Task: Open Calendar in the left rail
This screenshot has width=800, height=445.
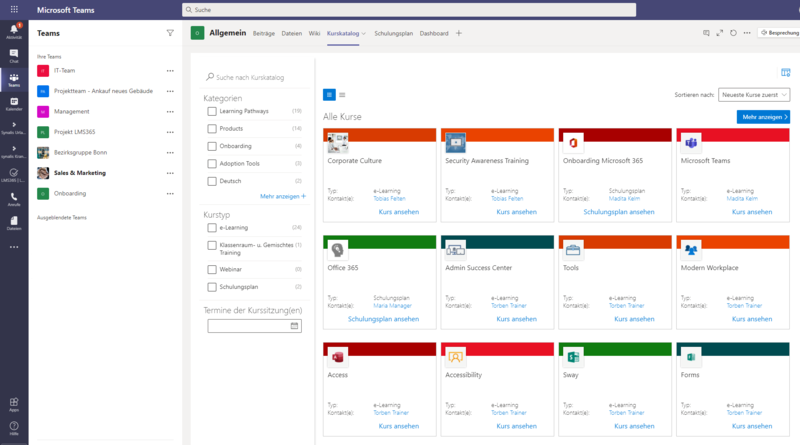Action: point(14,104)
